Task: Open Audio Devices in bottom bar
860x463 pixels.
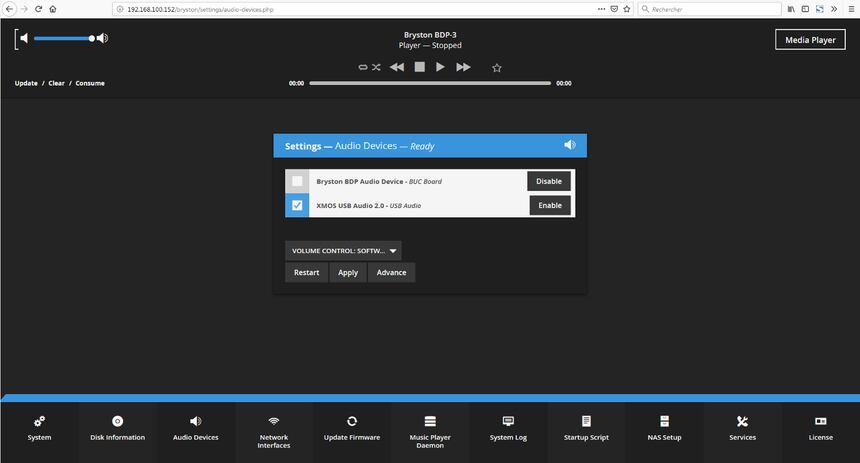Action: pyautogui.click(x=195, y=428)
